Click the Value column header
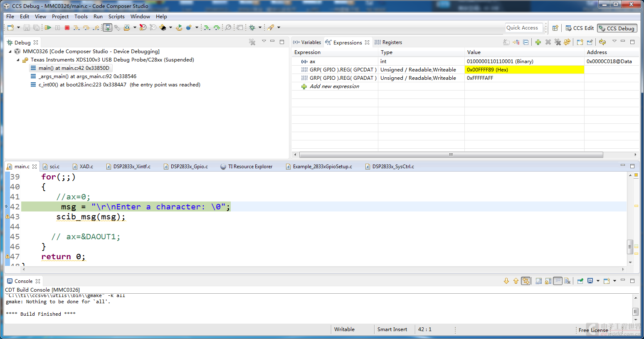644x339 pixels. click(524, 52)
